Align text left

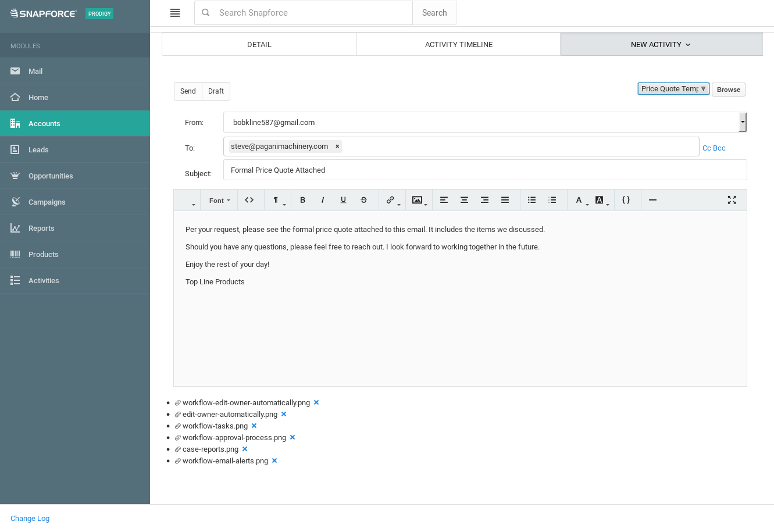click(444, 200)
